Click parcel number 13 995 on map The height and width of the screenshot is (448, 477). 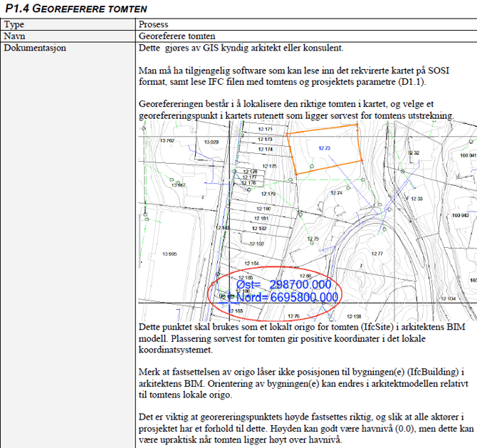169,254
